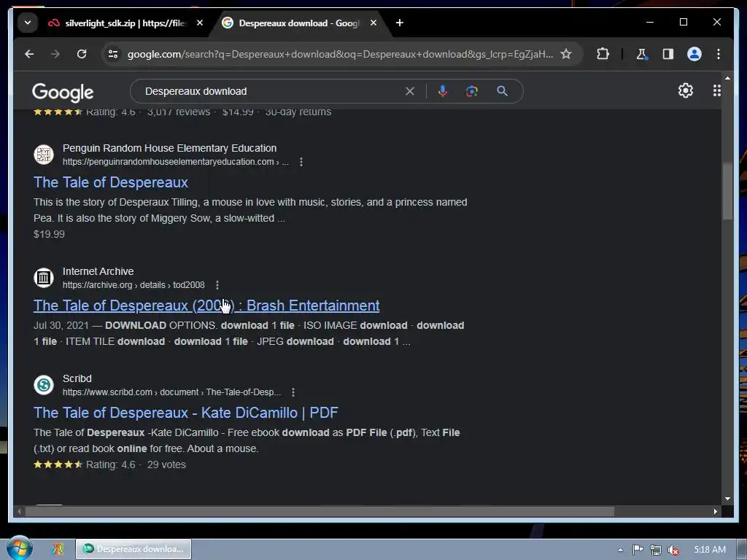Show hidden tray icons arrow

tap(620, 550)
